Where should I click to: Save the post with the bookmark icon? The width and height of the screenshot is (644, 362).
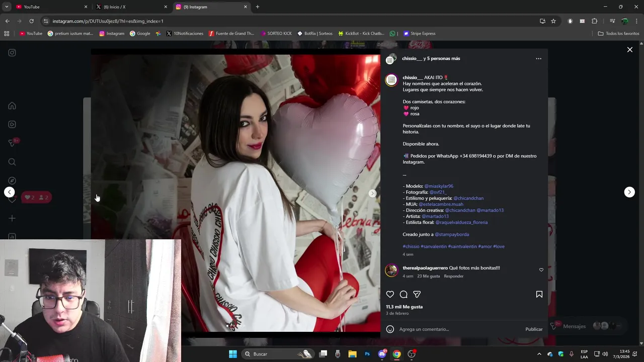pyautogui.click(x=539, y=294)
